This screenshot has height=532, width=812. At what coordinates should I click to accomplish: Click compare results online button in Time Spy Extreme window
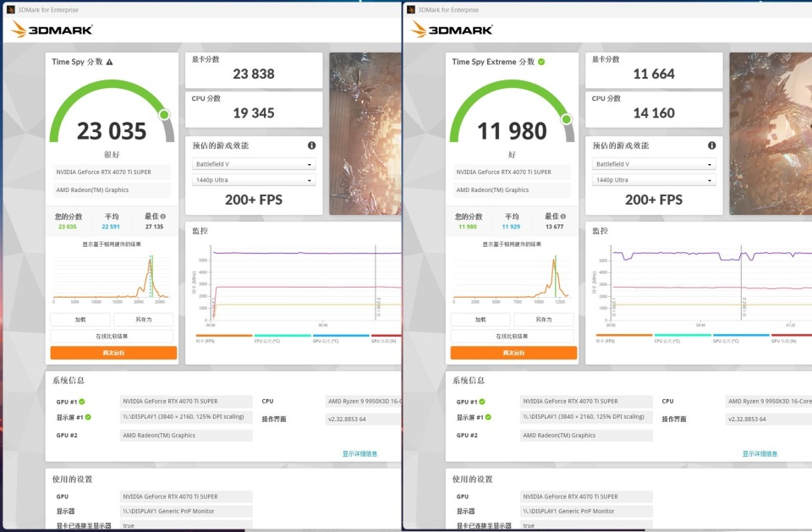[x=513, y=336]
